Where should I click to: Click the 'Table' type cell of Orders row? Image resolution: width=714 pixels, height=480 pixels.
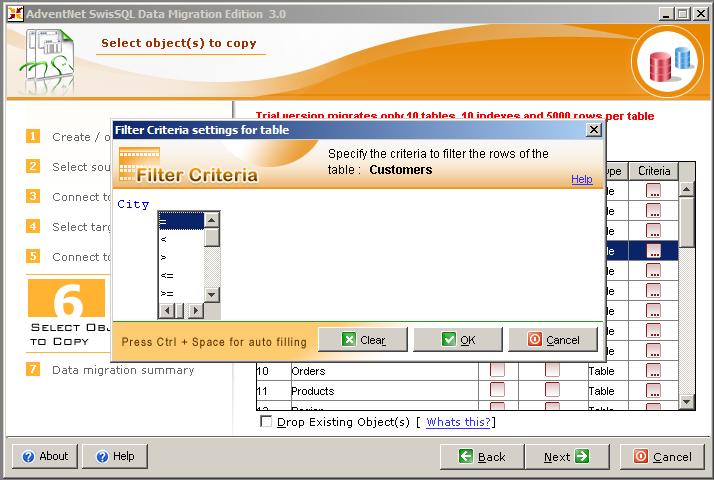point(607,371)
